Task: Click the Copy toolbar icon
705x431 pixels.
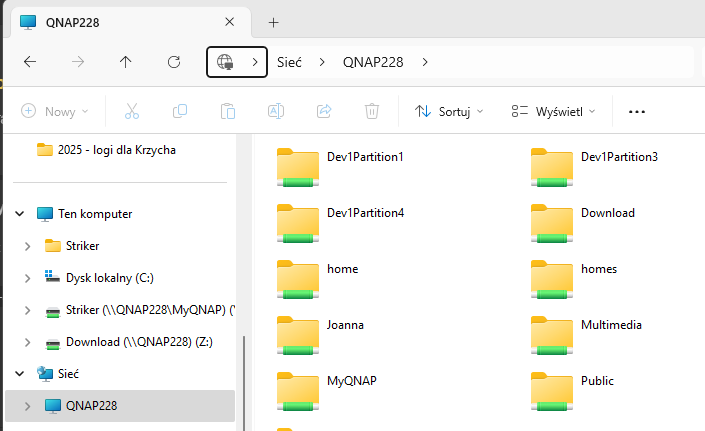Action: coord(180,112)
